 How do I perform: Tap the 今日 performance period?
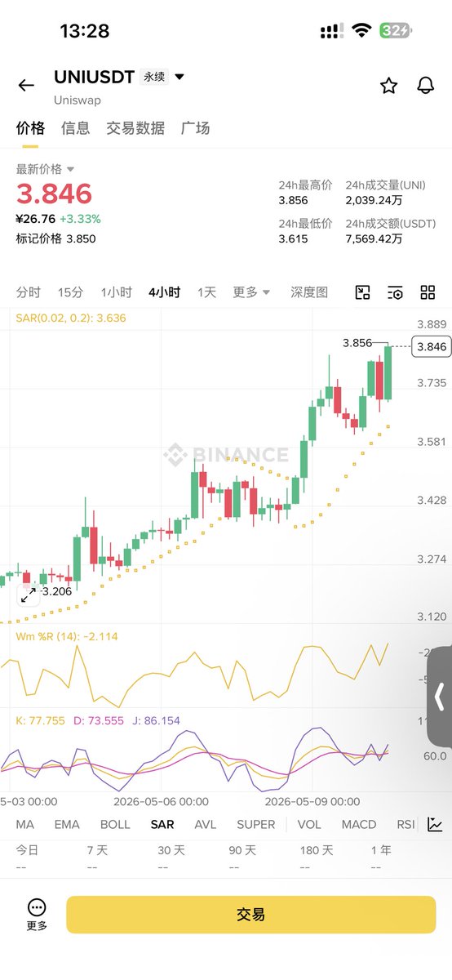26,850
